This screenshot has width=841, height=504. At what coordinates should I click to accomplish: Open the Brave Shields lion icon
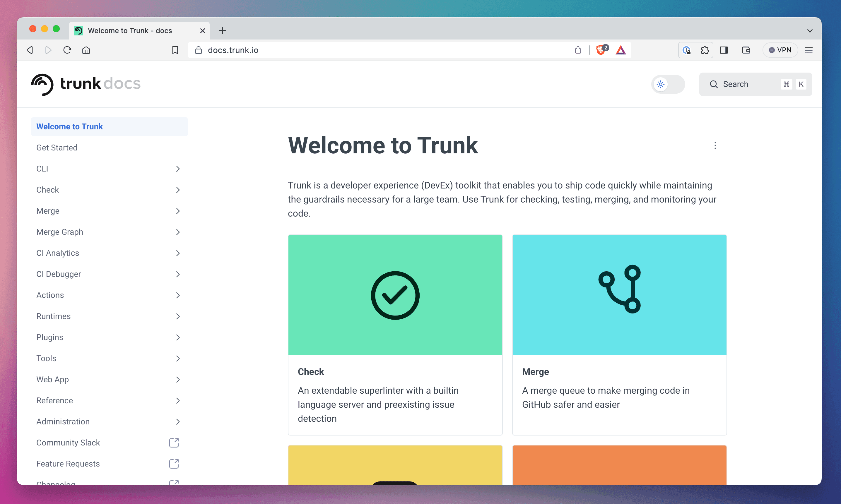601,50
